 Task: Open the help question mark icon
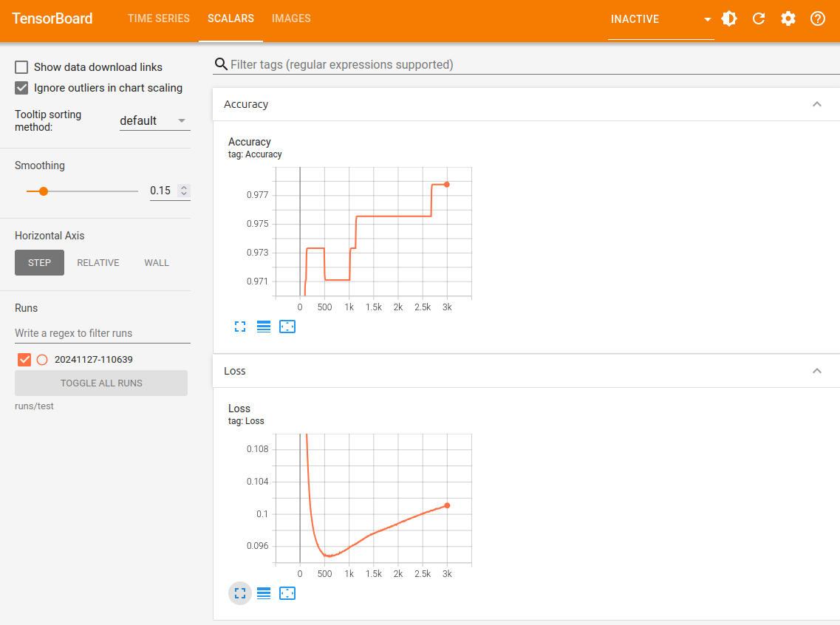tap(818, 19)
